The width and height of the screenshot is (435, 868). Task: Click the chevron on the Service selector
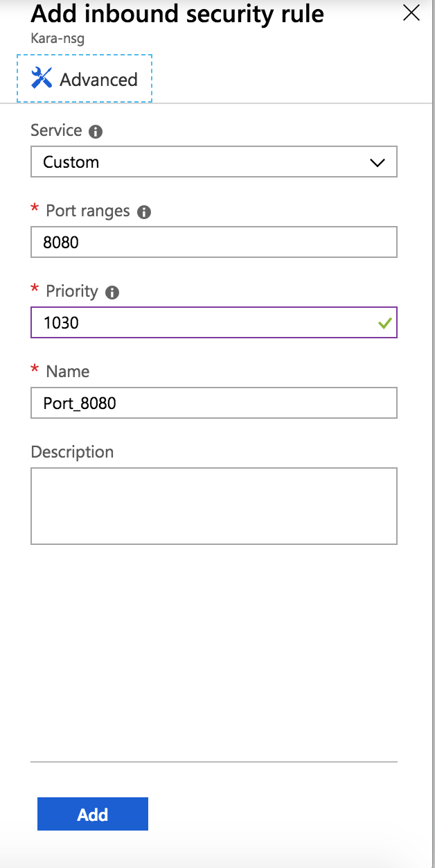[377, 162]
